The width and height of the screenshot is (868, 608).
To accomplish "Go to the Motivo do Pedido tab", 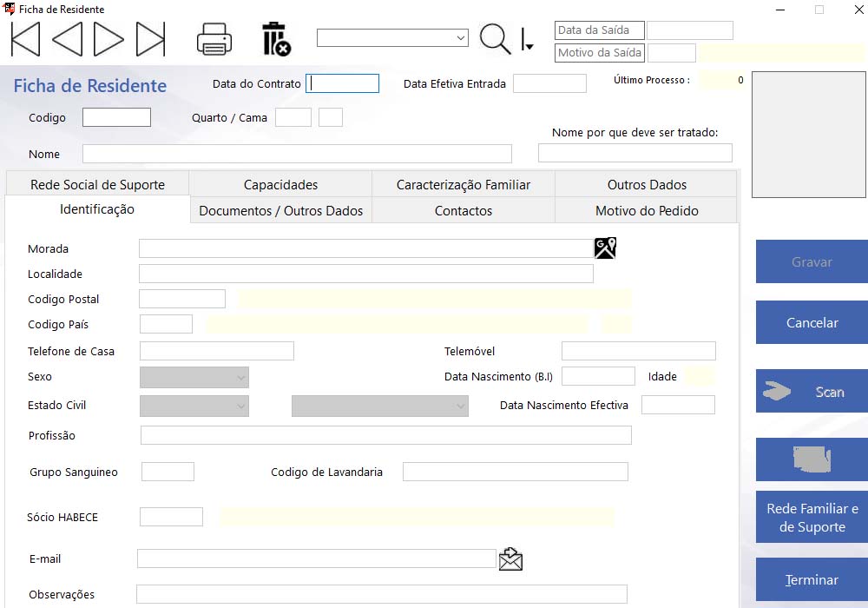I will point(647,210).
